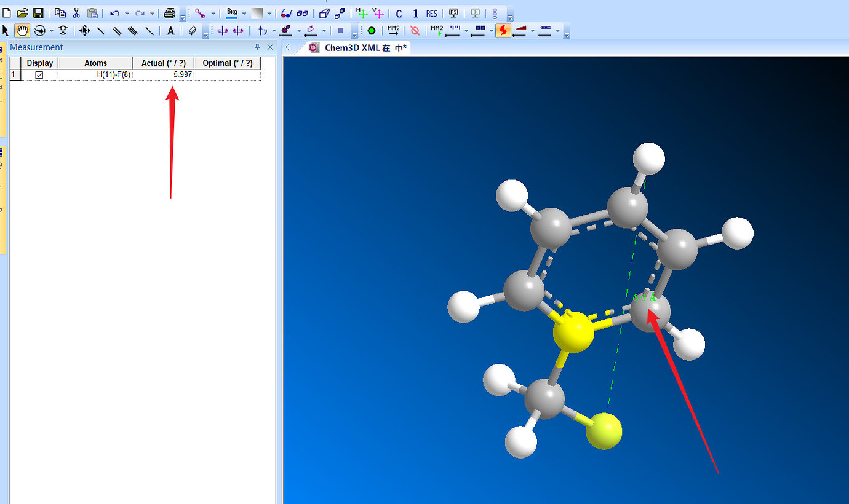Select the eraser tool
The width and height of the screenshot is (849, 504).
click(193, 30)
